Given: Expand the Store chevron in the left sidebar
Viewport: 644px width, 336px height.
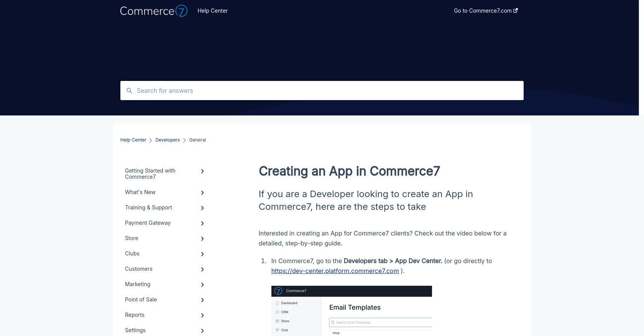Looking at the screenshot, I should pyautogui.click(x=202, y=239).
